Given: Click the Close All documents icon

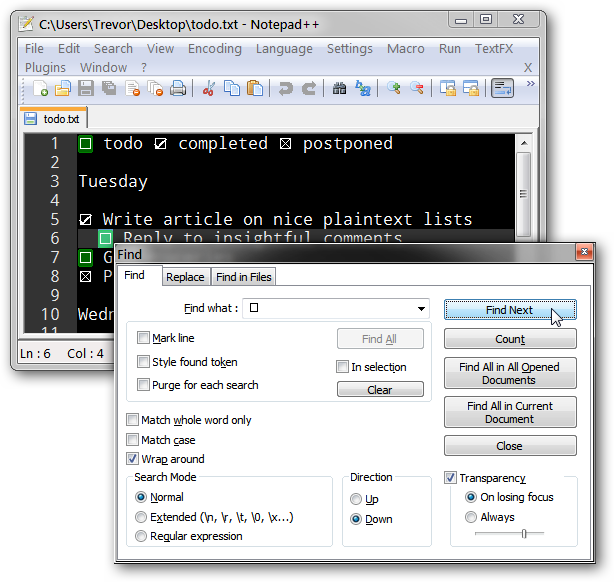Looking at the screenshot, I should (155, 88).
